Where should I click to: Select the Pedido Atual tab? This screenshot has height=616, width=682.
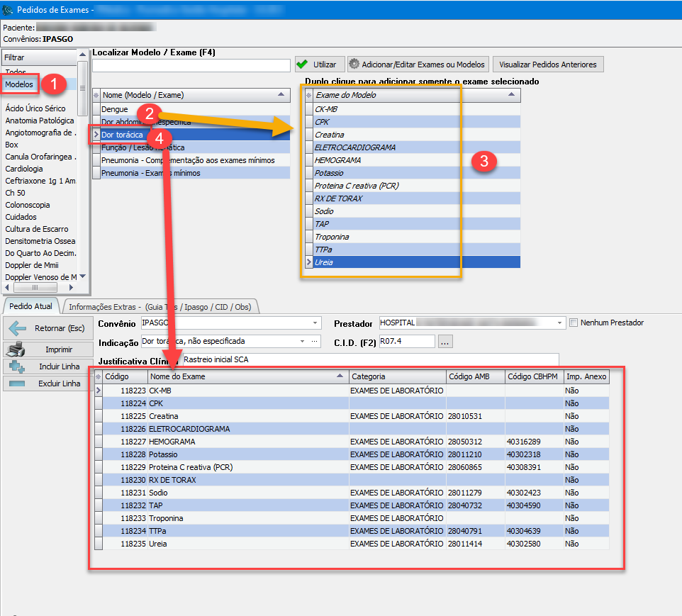pyautogui.click(x=33, y=307)
